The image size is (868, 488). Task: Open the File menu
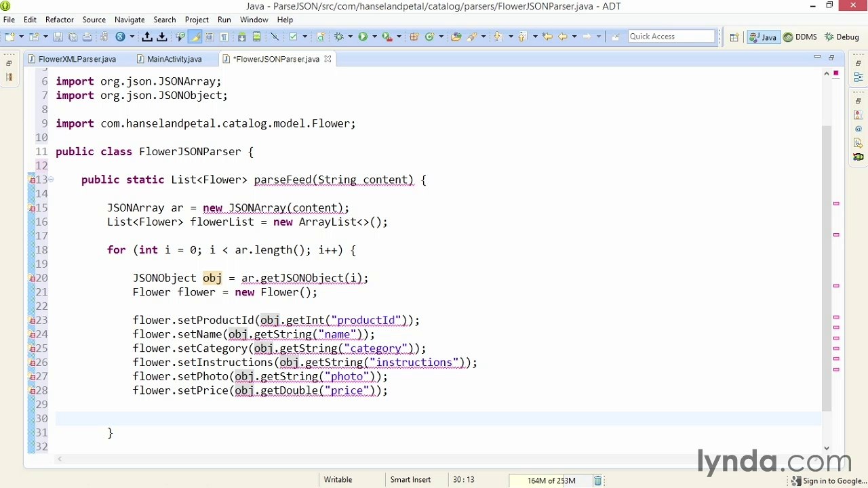coord(9,20)
